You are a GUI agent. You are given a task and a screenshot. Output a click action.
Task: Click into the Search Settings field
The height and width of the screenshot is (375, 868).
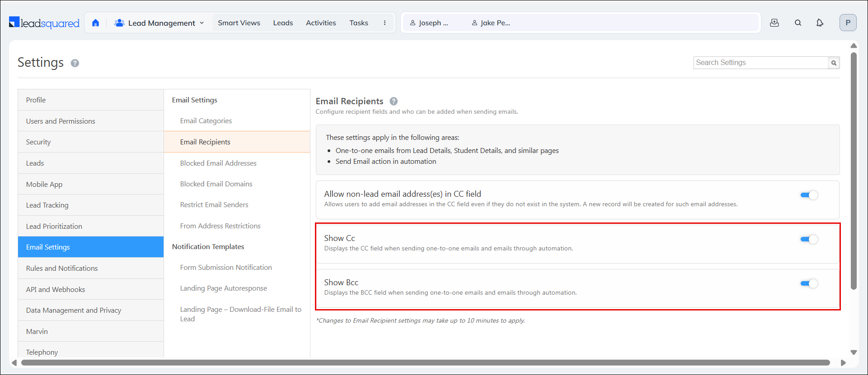pos(761,63)
